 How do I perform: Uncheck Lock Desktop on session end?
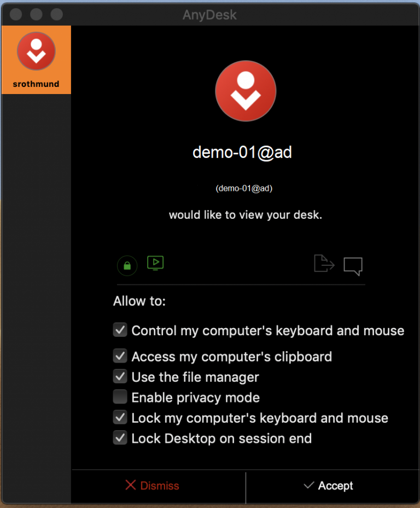[120, 438]
